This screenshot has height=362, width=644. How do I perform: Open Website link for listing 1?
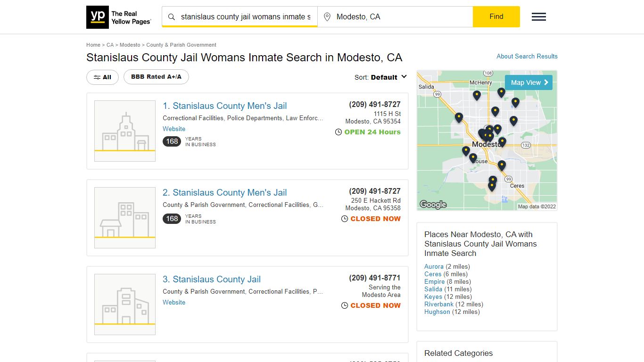pos(174,129)
